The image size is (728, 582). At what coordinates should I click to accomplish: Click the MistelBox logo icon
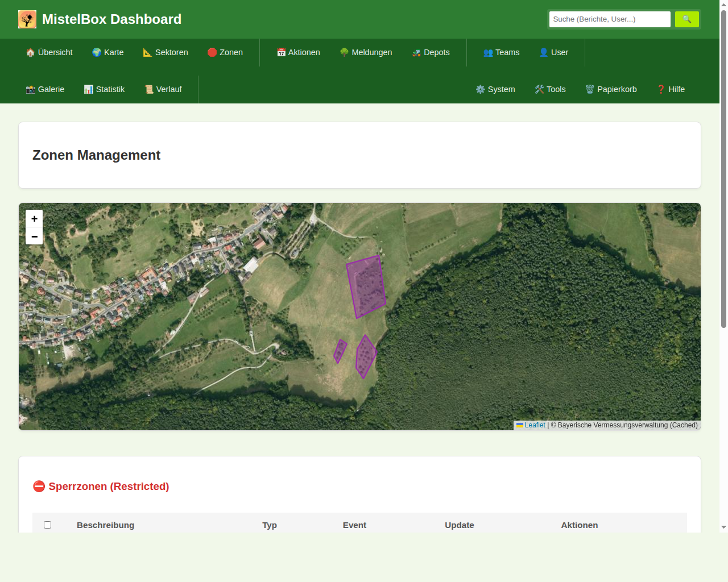click(x=27, y=19)
